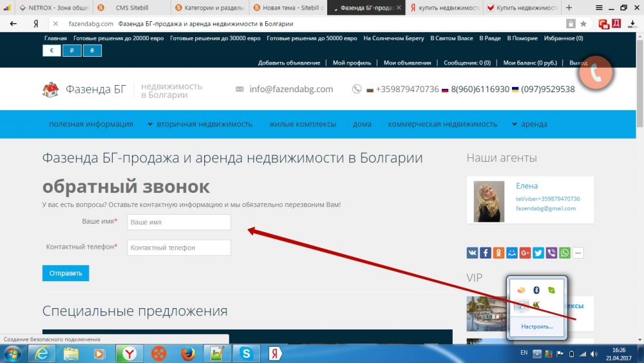
Task: Click the Bluetooth tray icon
Action: click(x=536, y=289)
